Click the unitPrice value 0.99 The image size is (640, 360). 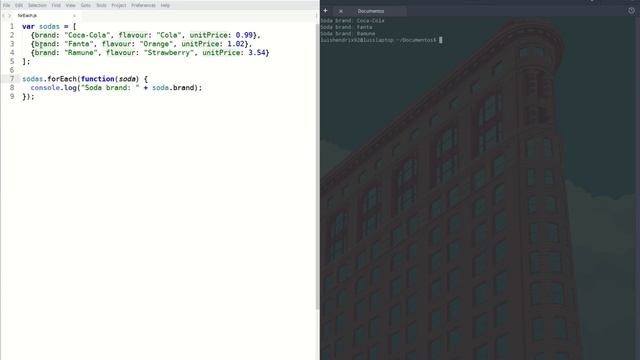[244, 35]
